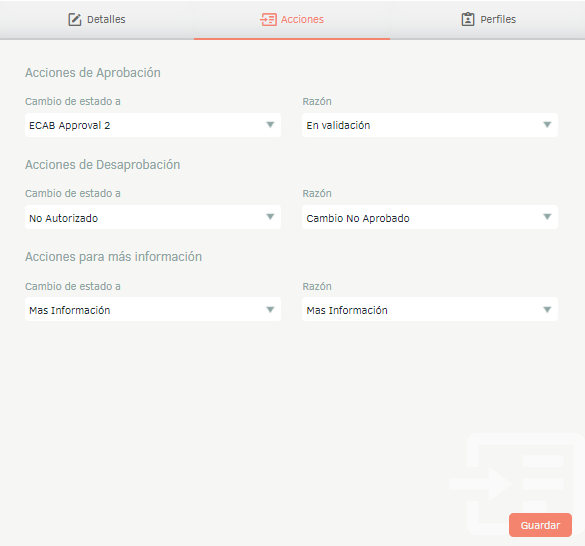Open the En validación reason field
The width and height of the screenshot is (585, 546).
pyautogui.click(x=430, y=125)
